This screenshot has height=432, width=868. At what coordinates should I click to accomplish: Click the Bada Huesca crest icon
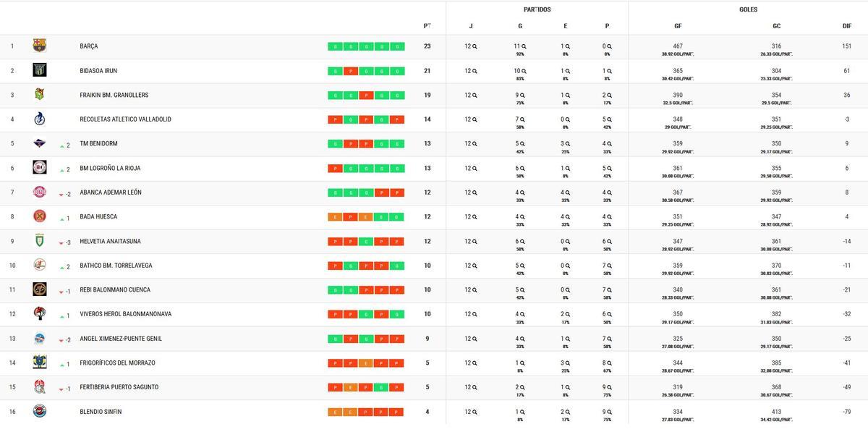coord(39,216)
